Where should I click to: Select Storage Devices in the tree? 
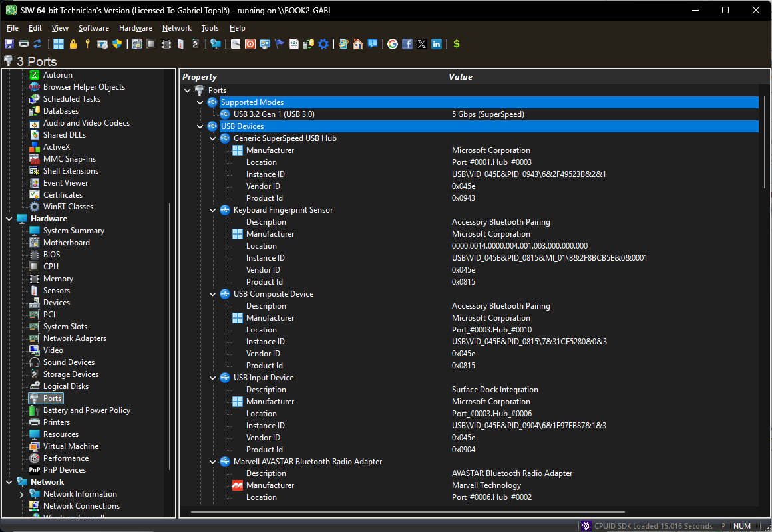[x=71, y=374]
